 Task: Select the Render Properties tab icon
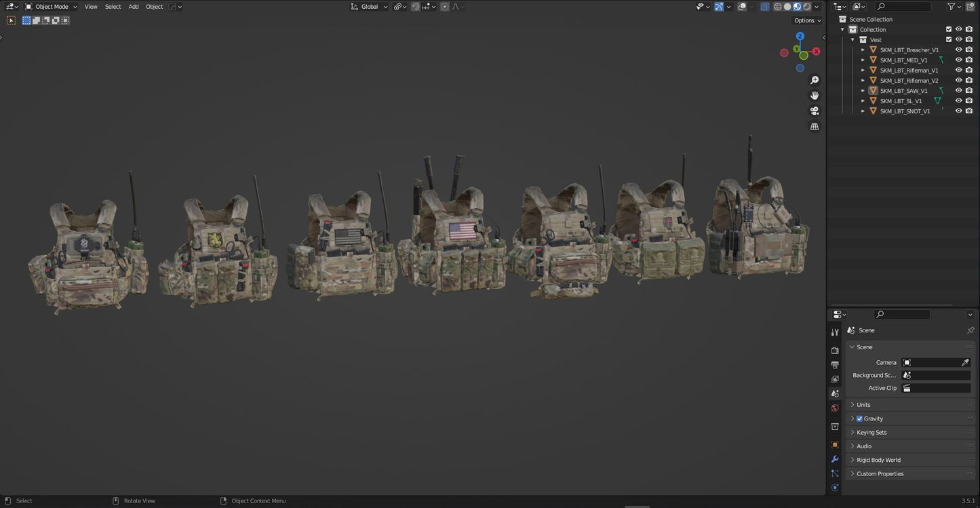tap(835, 351)
